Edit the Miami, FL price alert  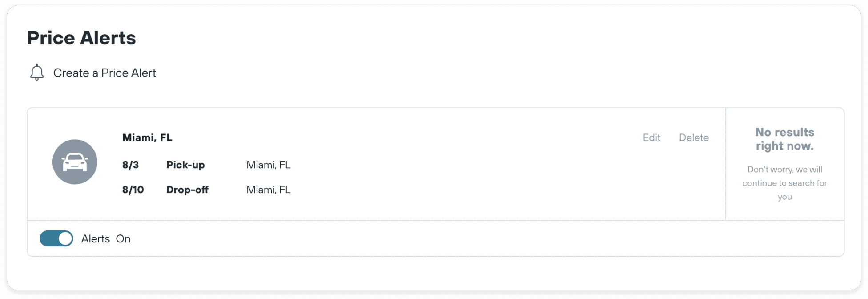(651, 137)
